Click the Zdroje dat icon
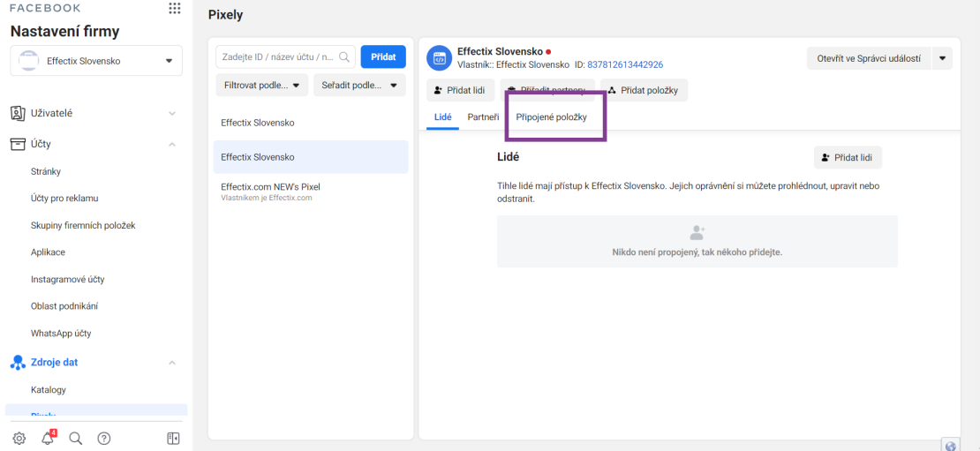Screen dimensions: 980x451 pyautogui.click(x=18, y=362)
